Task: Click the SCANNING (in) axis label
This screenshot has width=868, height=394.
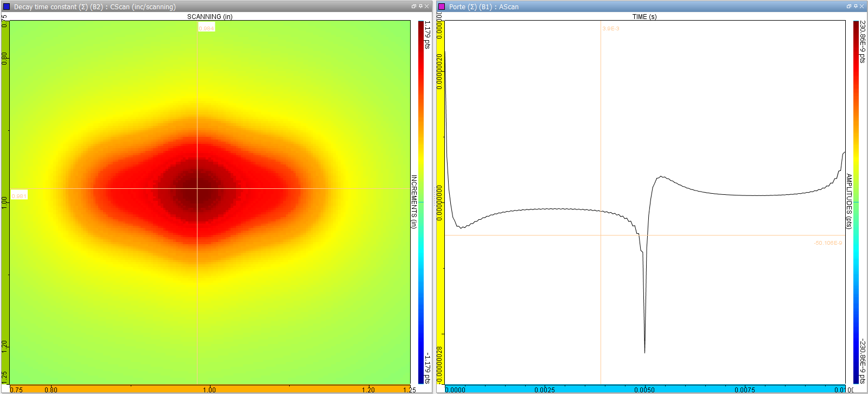Action: tap(210, 17)
